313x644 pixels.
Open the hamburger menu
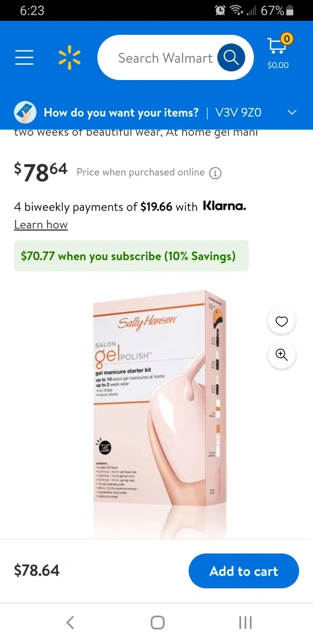pos(24,58)
